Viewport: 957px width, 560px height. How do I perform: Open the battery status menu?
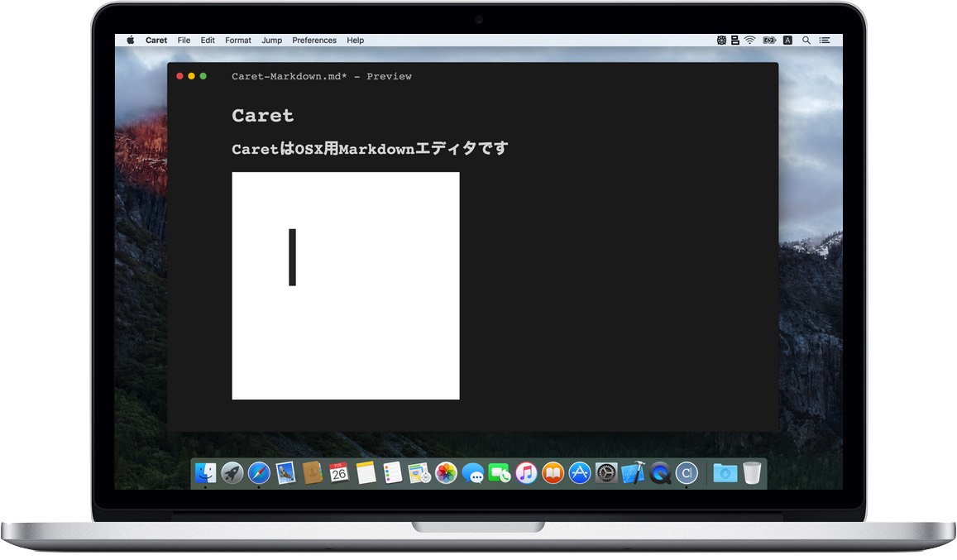(769, 41)
